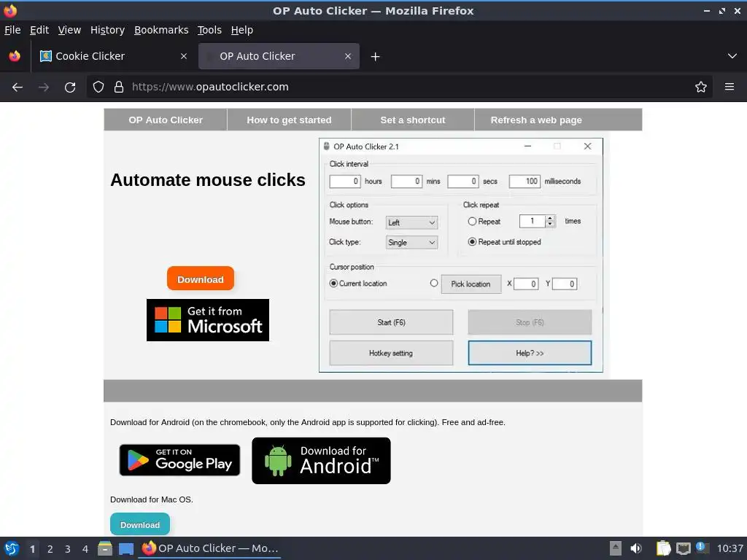The height and width of the screenshot is (560, 747).
Task: Open the View menu
Action: (69, 30)
